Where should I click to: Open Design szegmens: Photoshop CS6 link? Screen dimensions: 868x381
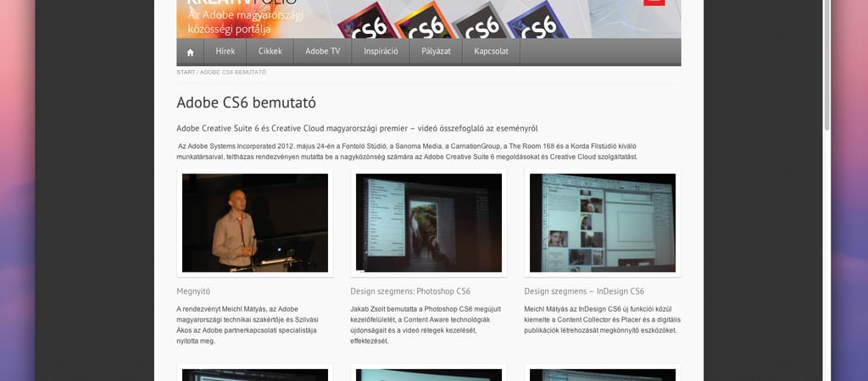point(410,291)
